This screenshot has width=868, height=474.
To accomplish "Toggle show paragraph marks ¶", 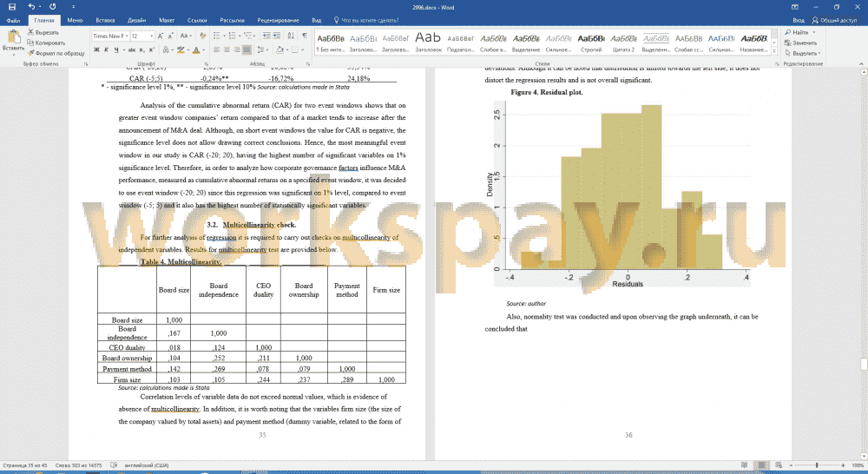I will (305, 36).
